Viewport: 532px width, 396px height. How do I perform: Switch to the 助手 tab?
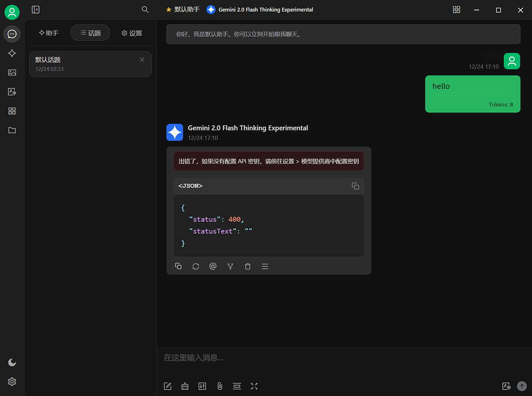pos(48,33)
